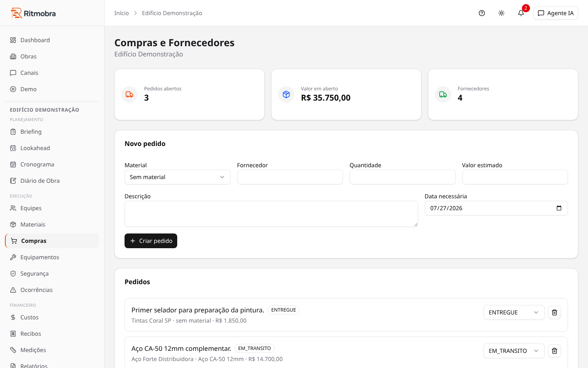Open the help question-mark icon
This screenshot has width=588, height=368.
coord(482,13)
